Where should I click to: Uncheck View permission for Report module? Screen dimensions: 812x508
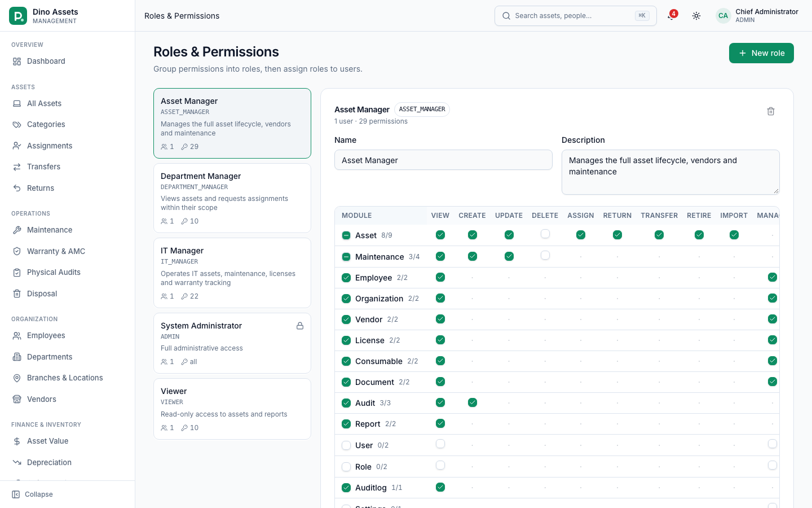click(440, 423)
